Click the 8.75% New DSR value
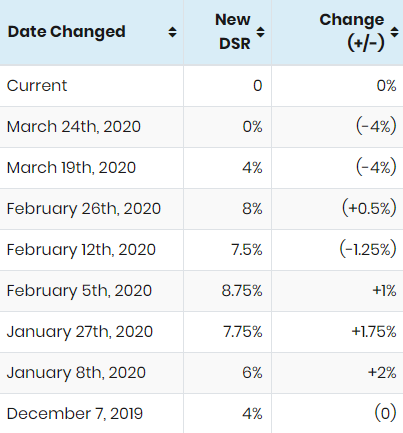The image size is (403, 433). tap(242, 291)
